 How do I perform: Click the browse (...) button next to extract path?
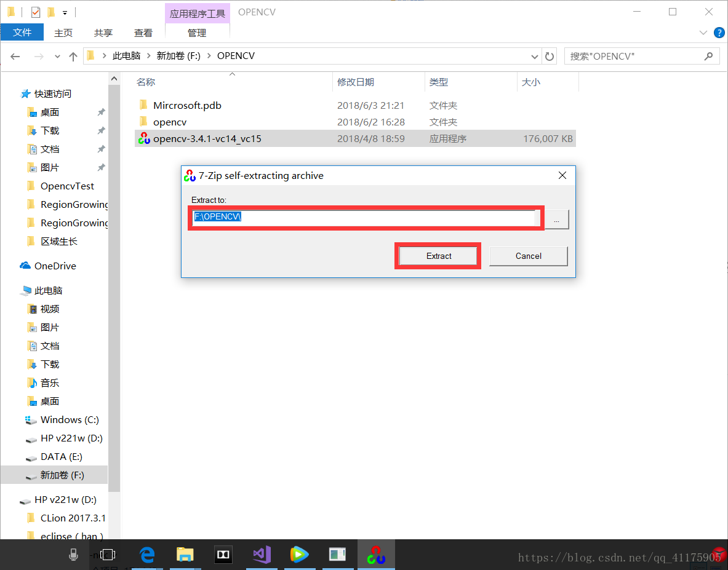(556, 220)
